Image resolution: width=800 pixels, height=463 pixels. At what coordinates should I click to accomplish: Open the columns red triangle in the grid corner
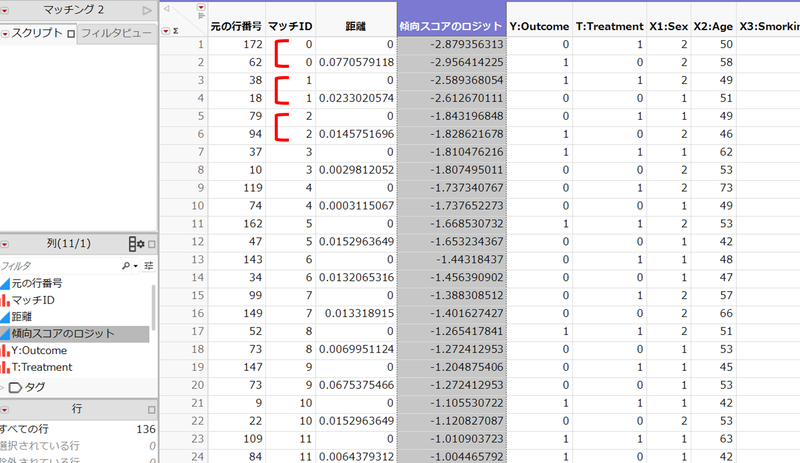[201, 7]
